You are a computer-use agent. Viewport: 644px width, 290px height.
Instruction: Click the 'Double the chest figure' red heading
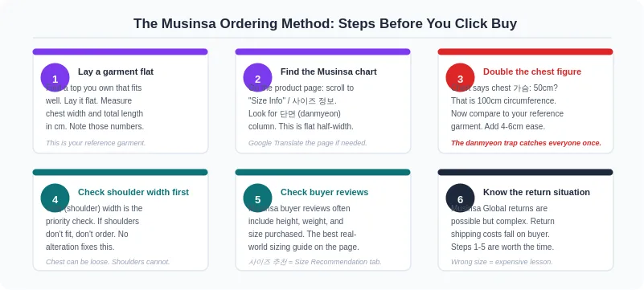[x=532, y=71]
